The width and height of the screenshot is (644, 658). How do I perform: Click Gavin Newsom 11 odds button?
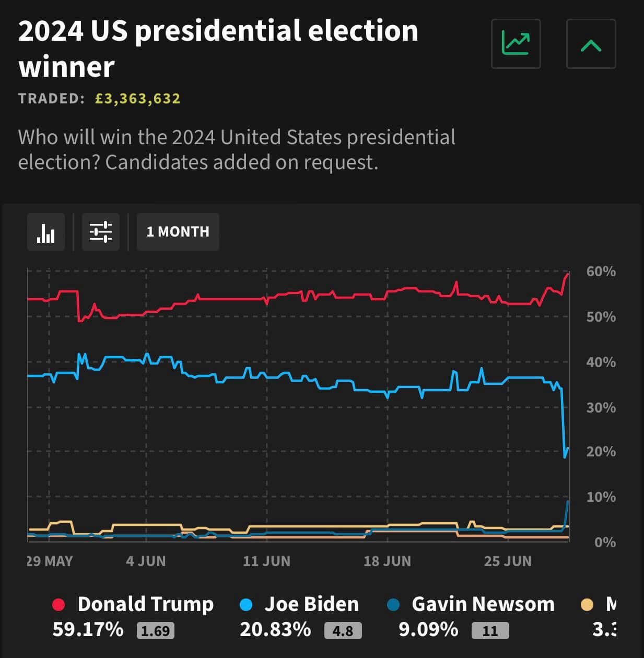click(x=490, y=631)
